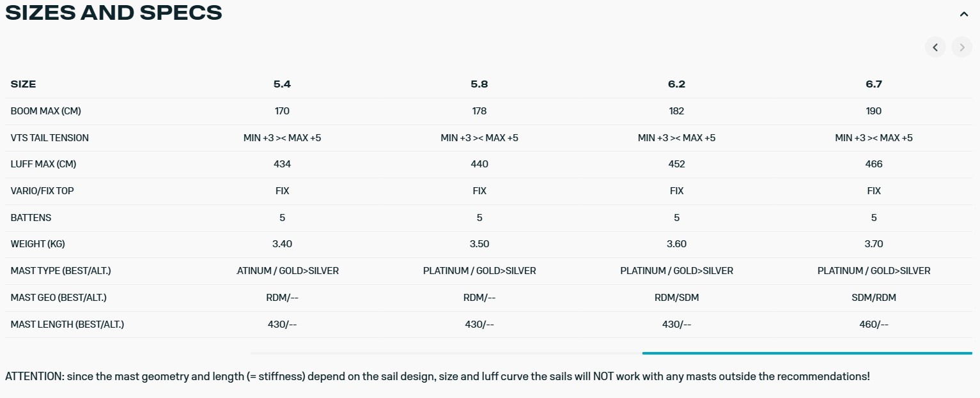Click the Luff Max (CM) row label
This screenshot has height=398, width=980.
click(x=43, y=164)
